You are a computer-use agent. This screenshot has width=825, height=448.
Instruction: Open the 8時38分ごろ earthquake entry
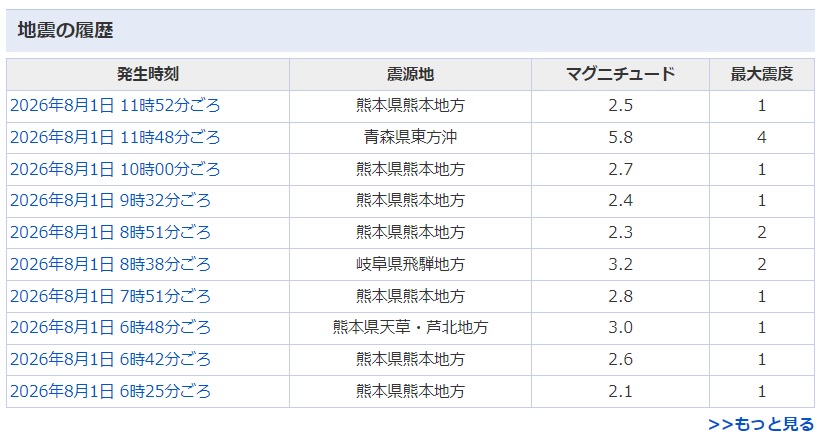110,264
